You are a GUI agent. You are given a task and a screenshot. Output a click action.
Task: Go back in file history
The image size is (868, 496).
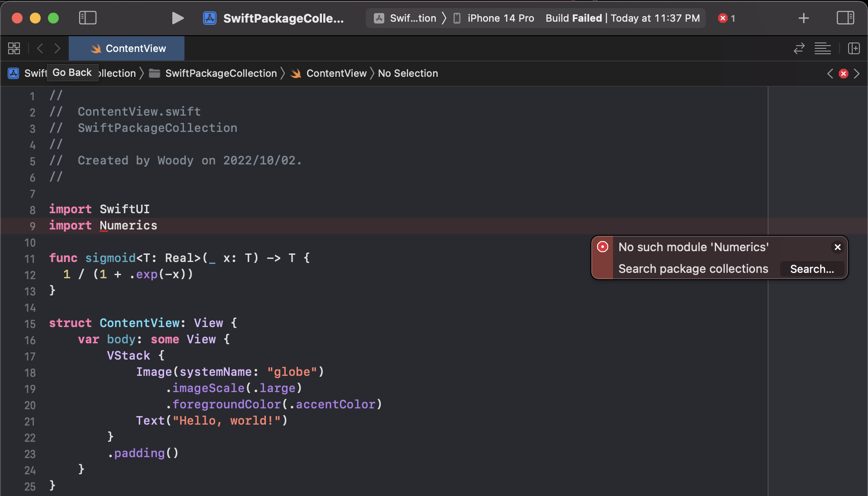pos(40,48)
